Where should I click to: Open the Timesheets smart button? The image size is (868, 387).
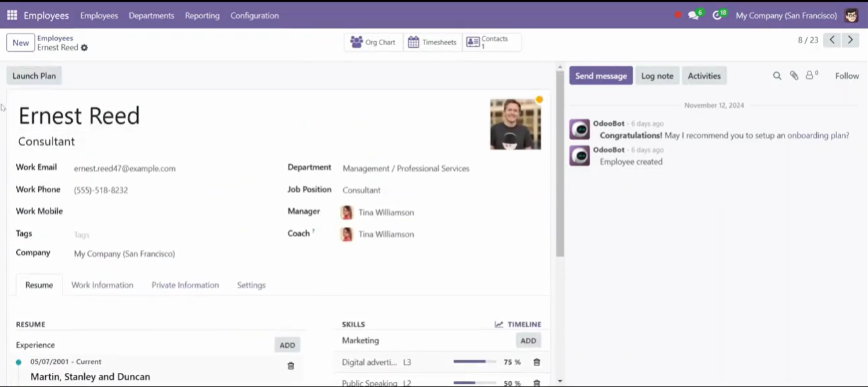click(x=432, y=42)
